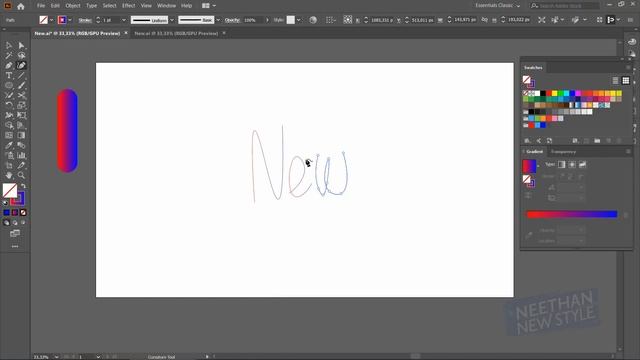Choose Freeform gradient type
Viewport: 640px width, 360px height.
582,164
